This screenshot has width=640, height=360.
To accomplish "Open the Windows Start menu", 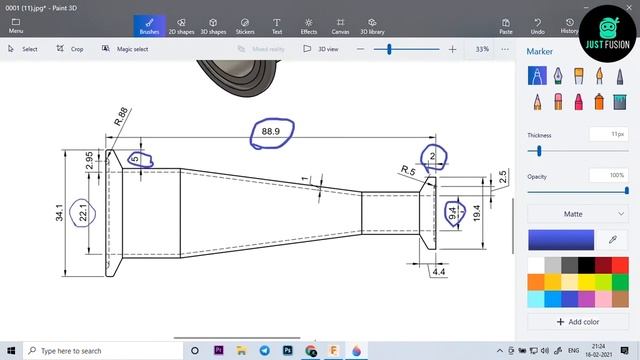I will click(x=11, y=351).
